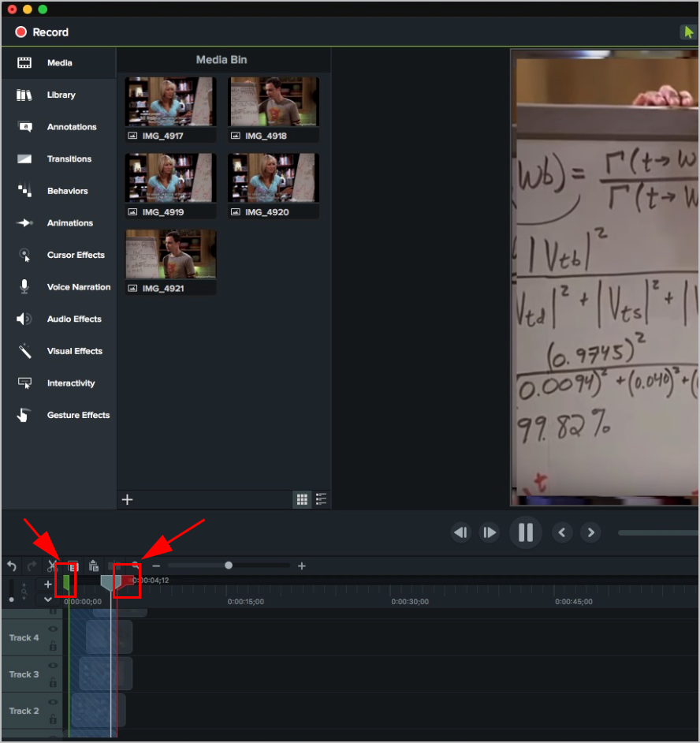
Task: Start a new recording with Record
Action: coord(42,32)
